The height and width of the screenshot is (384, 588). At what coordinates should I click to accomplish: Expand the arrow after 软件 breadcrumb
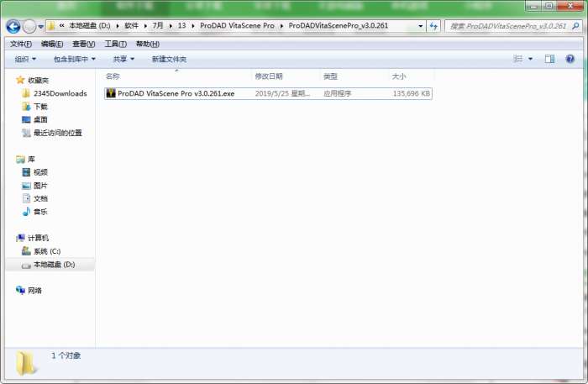tap(145, 26)
